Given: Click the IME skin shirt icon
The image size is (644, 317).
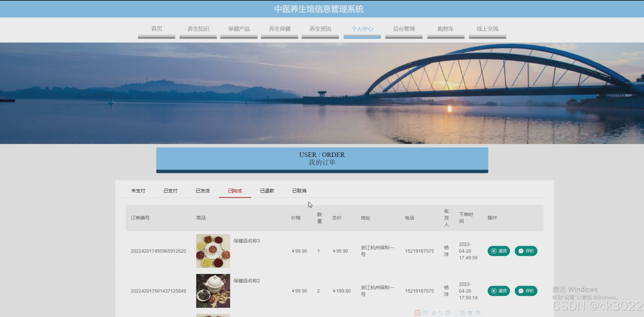Looking at the screenshot, I should pos(470,313).
